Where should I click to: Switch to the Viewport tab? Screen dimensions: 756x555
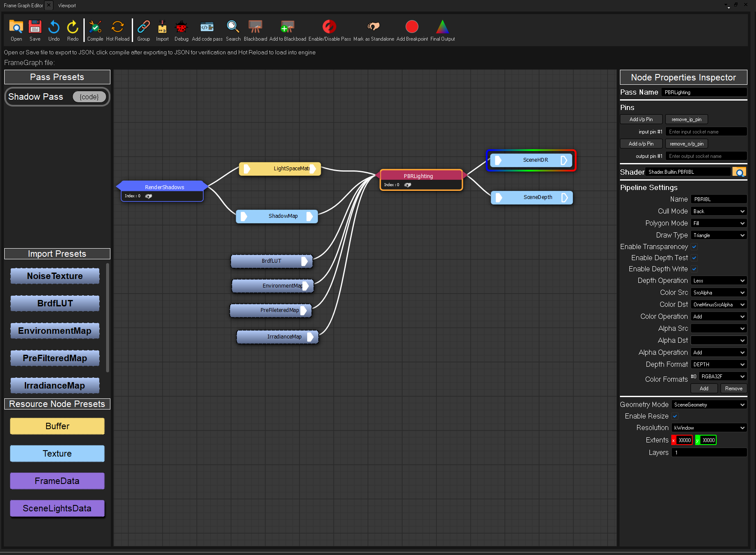[x=67, y=6]
